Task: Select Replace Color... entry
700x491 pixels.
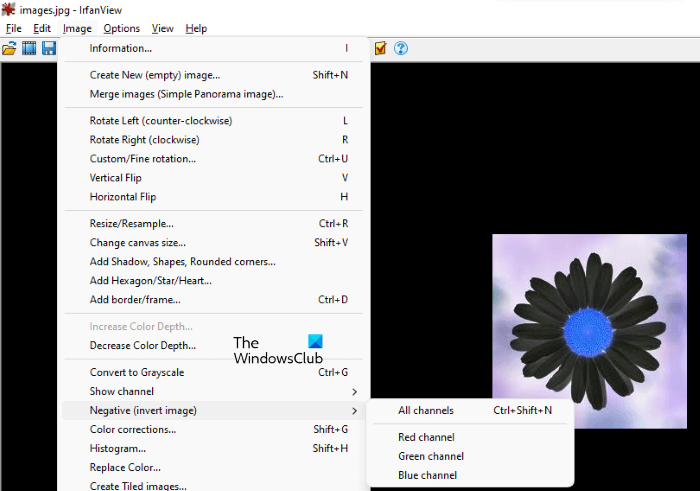Action: click(x=213, y=468)
